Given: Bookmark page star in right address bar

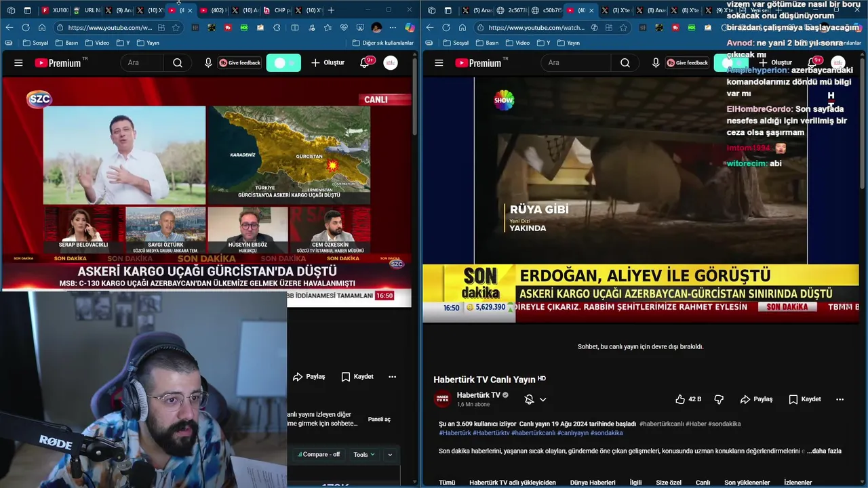Looking at the screenshot, I should pos(623,28).
